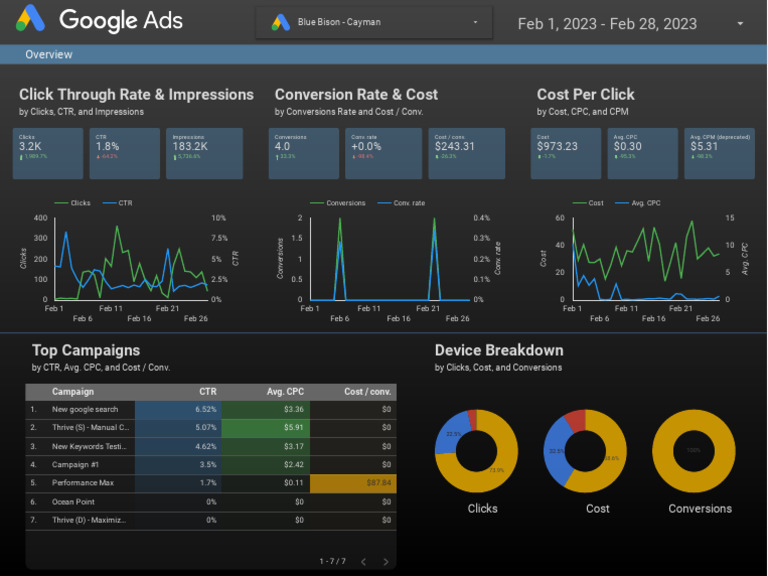Click the Feb 1, 2023 - Feb 28, 2023 date range
768x576 pixels.
pyautogui.click(x=607, y=24)
